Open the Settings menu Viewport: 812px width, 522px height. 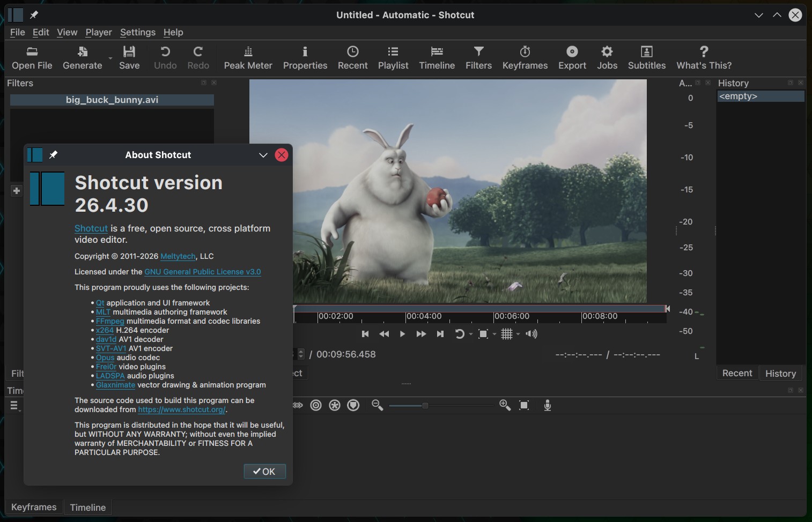click(x=137, y=32)
